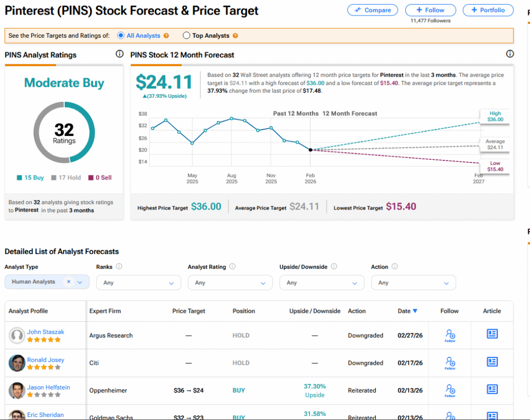Screen dimensions: 530x420
Task: Open the Action filter dropdown
Action: click(x=414, y=282)
